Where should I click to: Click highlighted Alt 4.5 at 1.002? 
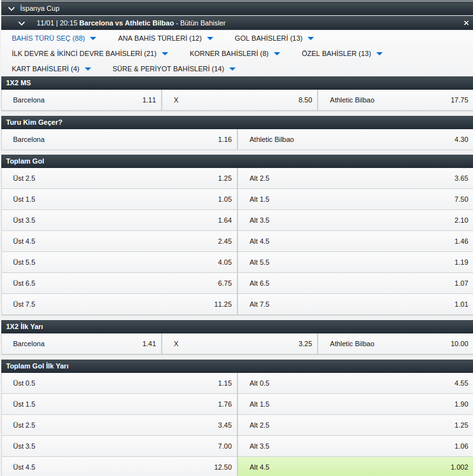[355, 467]
